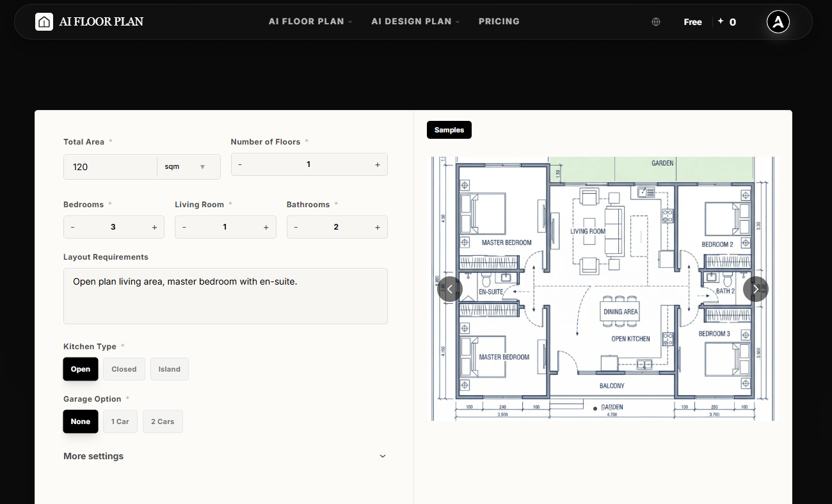Increase Living Room count with plus
This screenshot has height=504, width=832.
266,227
